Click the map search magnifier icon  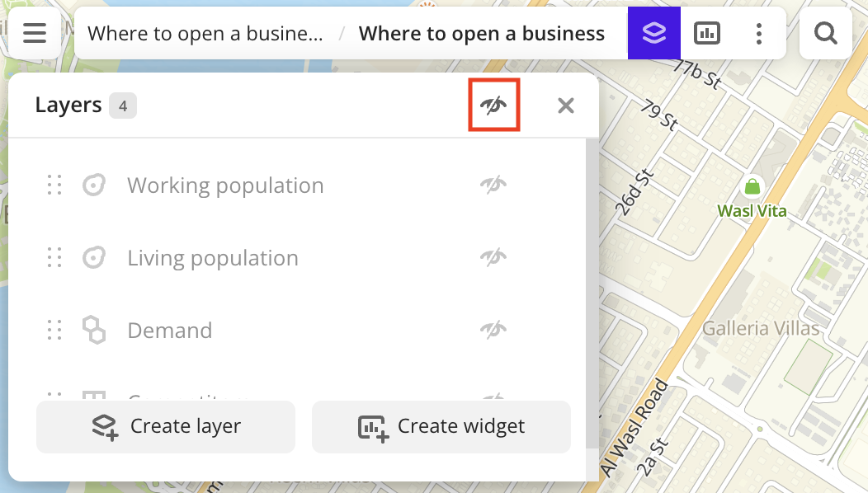pos(825,33)
